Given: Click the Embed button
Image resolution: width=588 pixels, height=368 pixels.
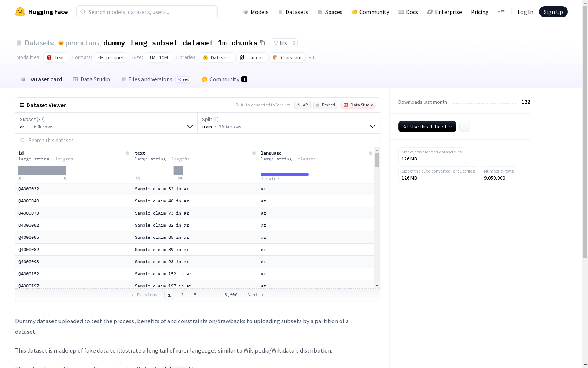Looking at the screenshot, I should 325,105.
